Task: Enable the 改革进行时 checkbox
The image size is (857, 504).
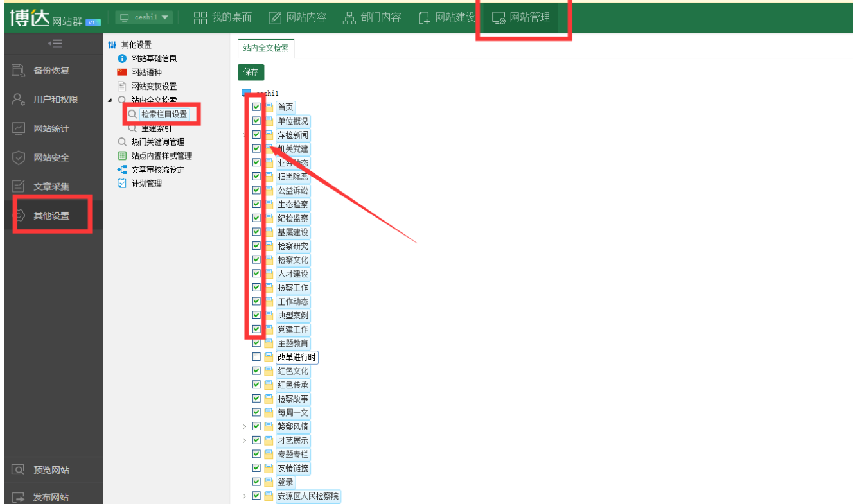Action: click(256, 357)
